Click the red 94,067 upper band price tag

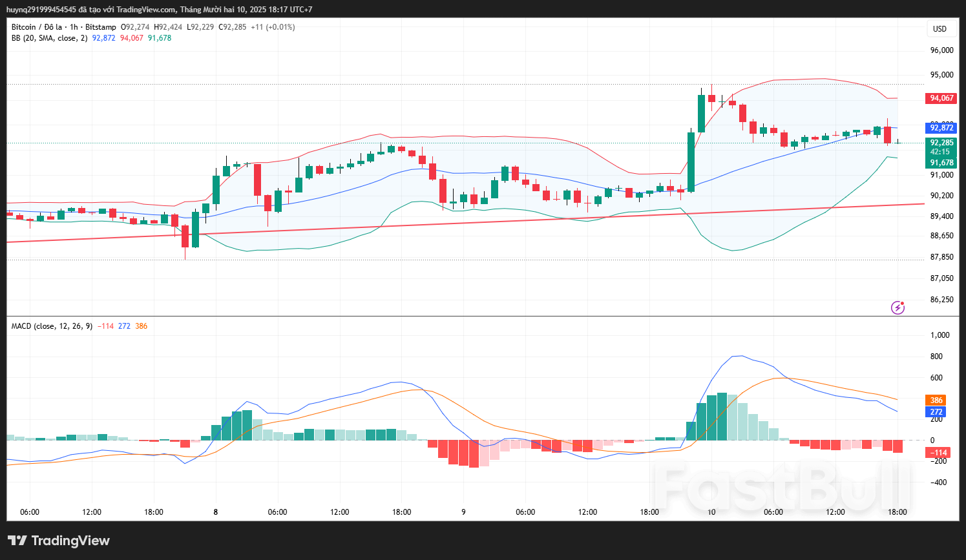(941, 98)
